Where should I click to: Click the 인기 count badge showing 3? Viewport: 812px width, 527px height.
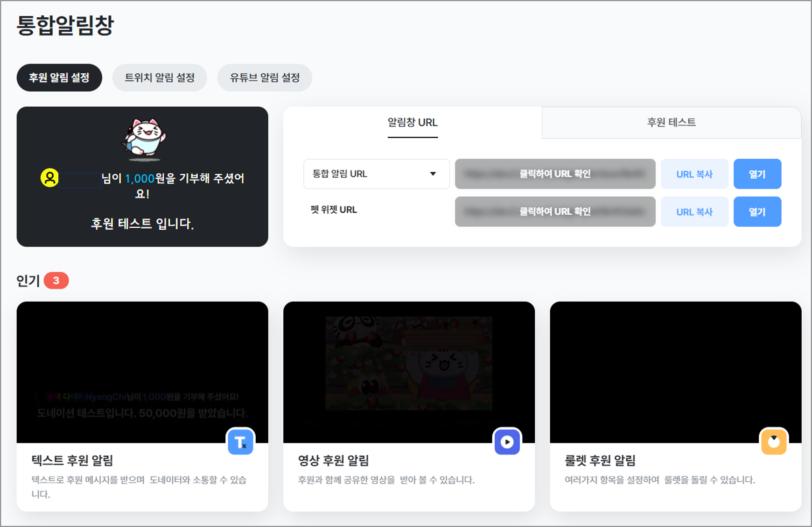pyautogui.click(x=56, y=280)
